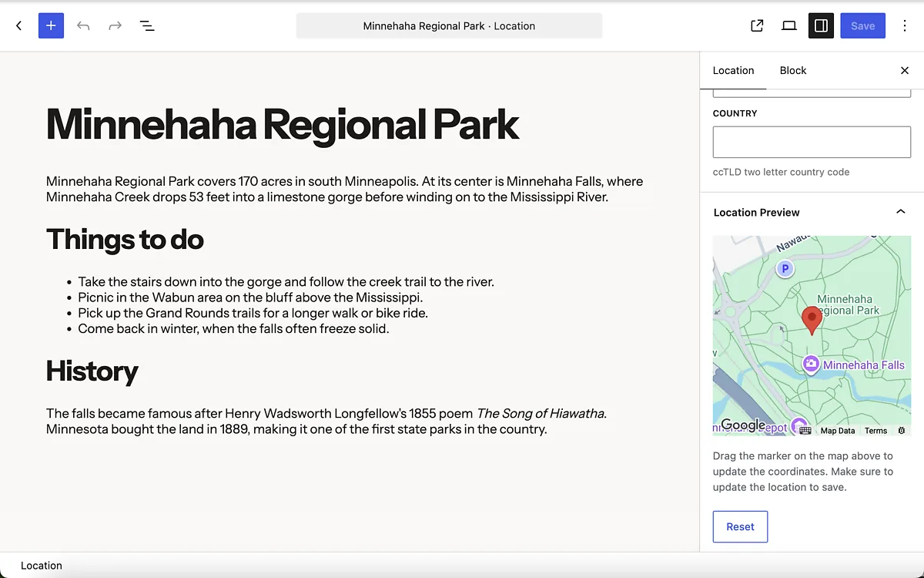The width and height of the screenshot is (924, 578).
Task: Toggle the settings sidebar panel
Action: tap(821, 25)
